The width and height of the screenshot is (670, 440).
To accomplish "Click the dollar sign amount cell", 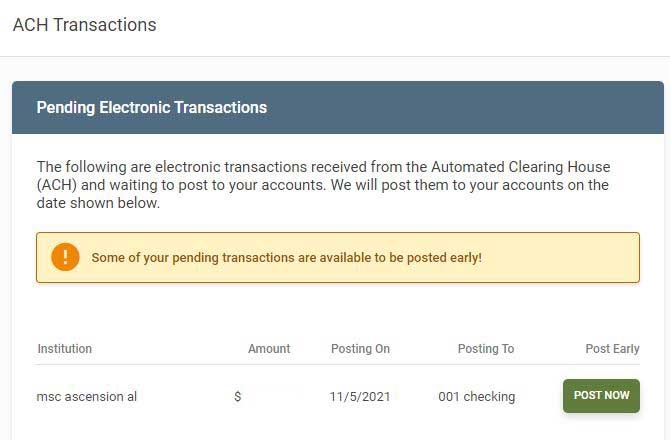I will click(x=238, y=396).
